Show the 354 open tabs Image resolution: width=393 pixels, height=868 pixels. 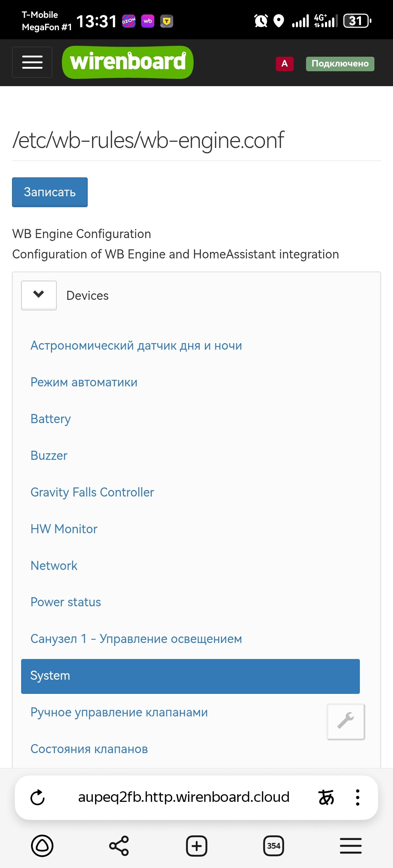pos(274,846)
